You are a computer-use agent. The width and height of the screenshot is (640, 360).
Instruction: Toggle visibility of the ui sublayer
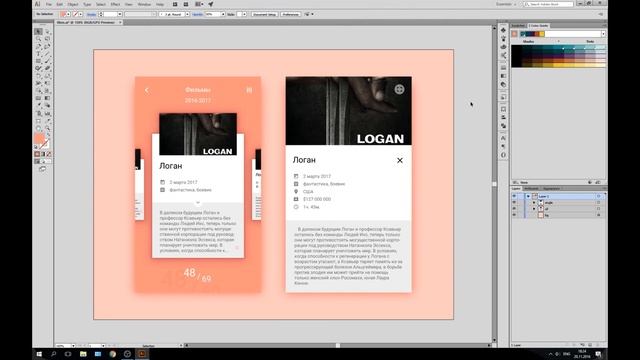514,209
